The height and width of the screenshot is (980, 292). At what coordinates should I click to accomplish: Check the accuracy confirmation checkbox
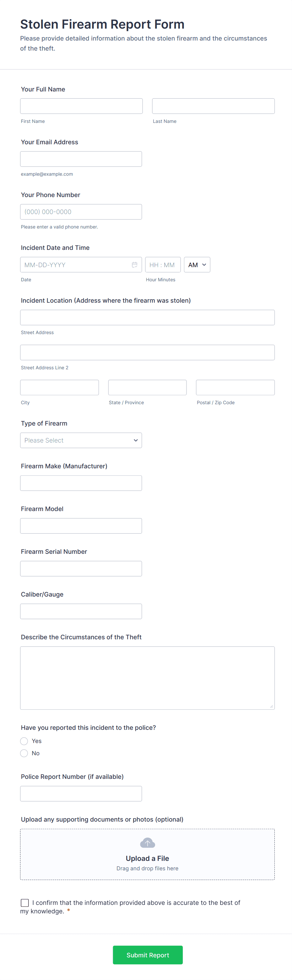[25, 903]
